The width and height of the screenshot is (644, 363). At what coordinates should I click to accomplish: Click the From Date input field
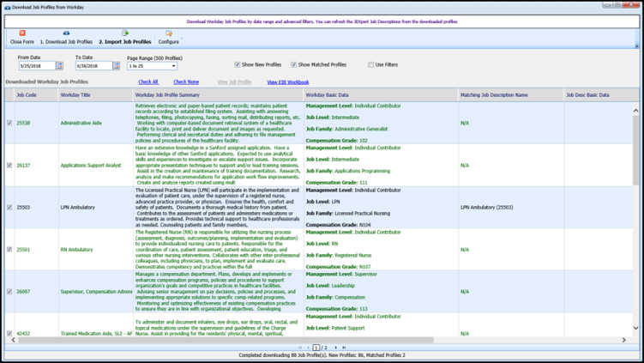point(37,66)
